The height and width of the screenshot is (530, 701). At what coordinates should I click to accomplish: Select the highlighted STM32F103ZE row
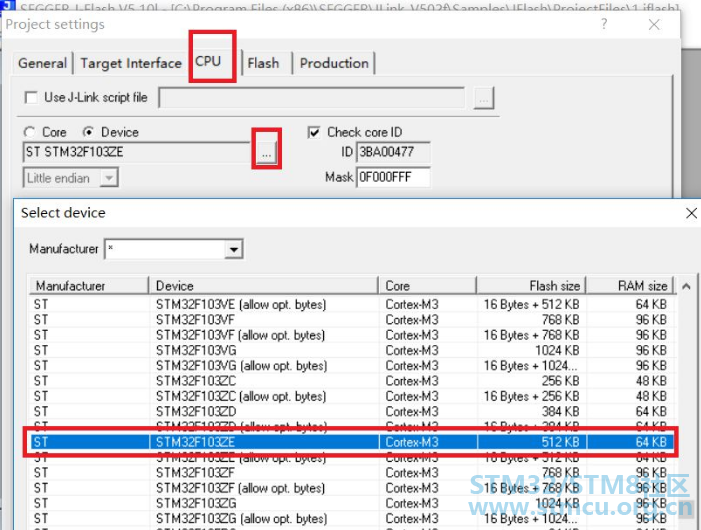[351, 442]
